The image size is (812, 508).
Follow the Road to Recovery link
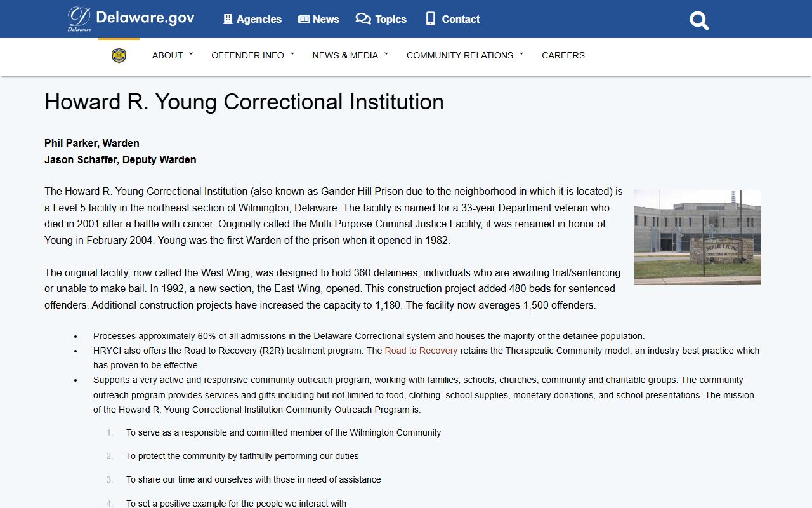(421, 351)
